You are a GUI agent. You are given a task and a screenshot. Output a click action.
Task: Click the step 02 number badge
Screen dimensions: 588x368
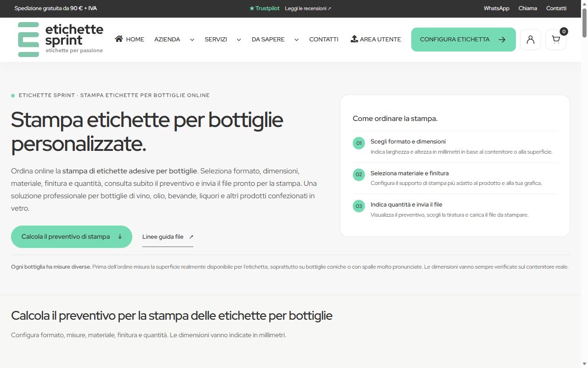click(359, 174)
